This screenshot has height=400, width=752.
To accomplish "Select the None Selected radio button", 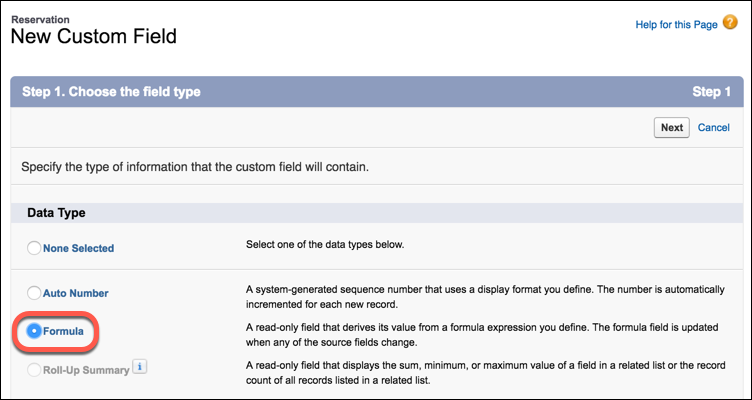I will 34,248.
